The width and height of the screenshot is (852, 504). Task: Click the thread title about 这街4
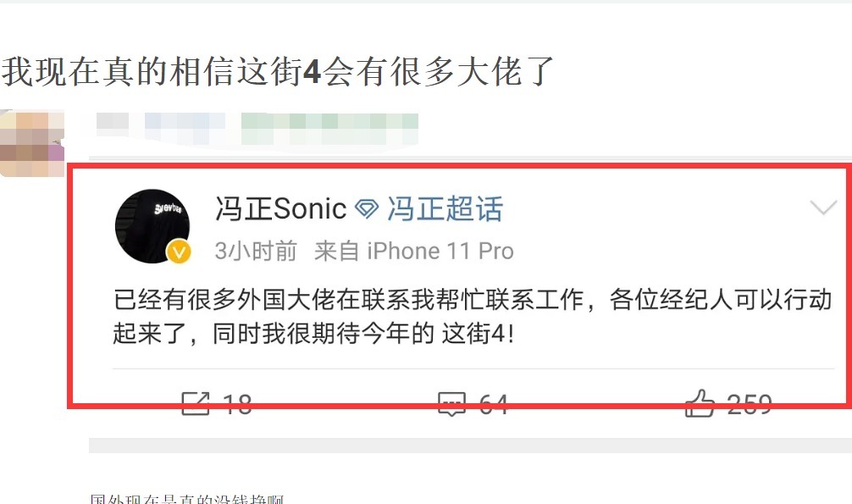pos(277,72)
